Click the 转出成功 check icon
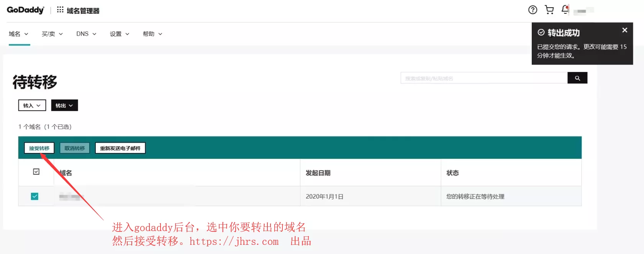The height and width of the screenshot is (254, 644). pos(541,33)
